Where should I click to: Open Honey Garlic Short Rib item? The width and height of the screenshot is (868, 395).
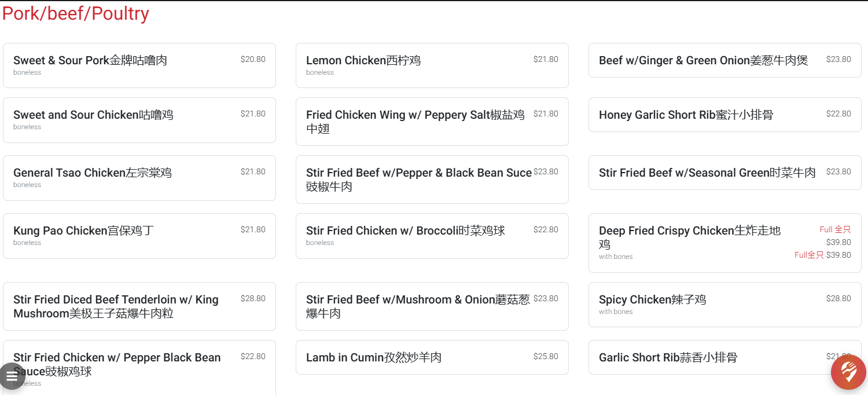coord(724,115)
